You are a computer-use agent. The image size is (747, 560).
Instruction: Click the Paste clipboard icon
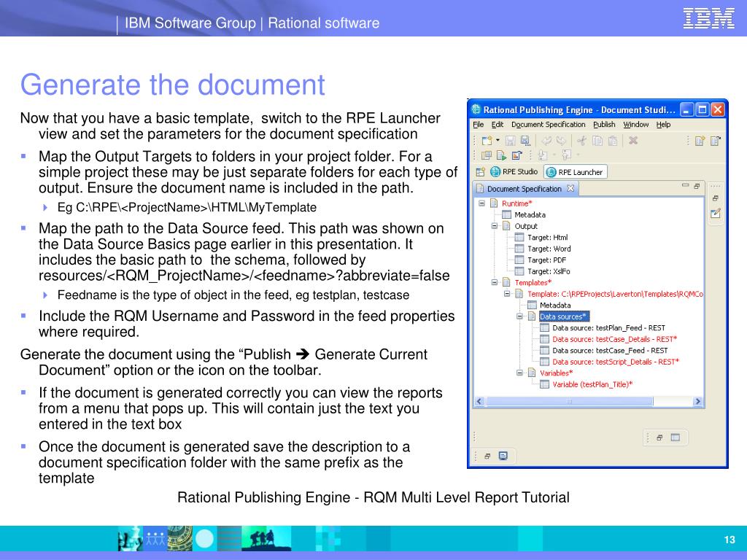tap(613, 141)
